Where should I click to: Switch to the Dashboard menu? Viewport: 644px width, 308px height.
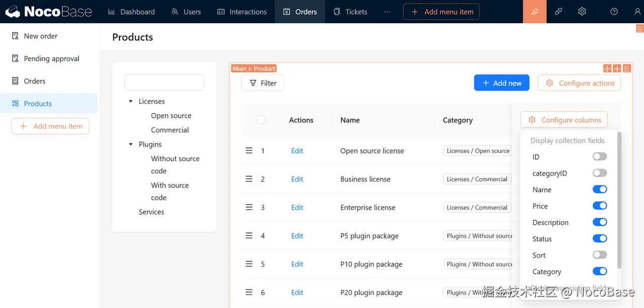pos(131,12)
